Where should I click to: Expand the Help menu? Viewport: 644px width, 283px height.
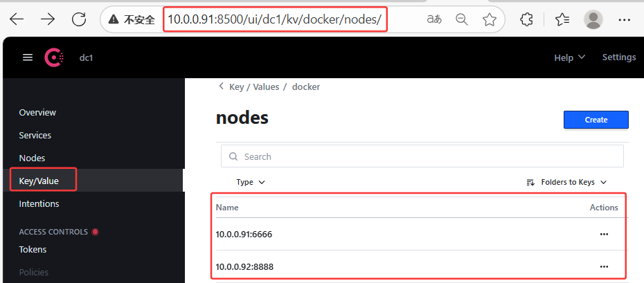[569, 57]
